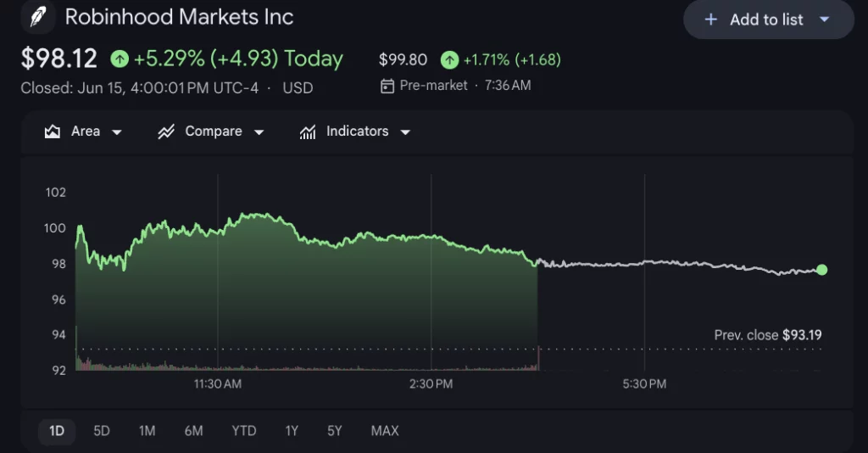Click the 'Closed: Jun 15, 4:00:01 PM UTC-4' text

140,88
